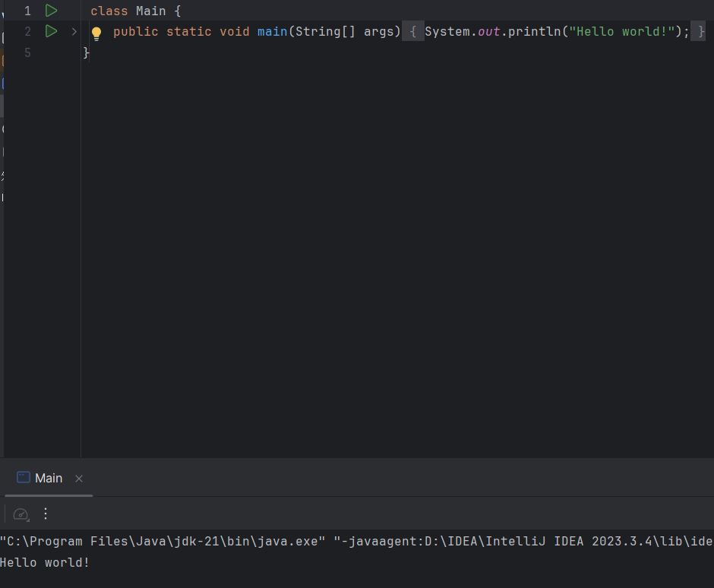Place the cursor on the class name Main
Image resolution: width=714 pixels, height=588 pixels.
pos(150,11)
